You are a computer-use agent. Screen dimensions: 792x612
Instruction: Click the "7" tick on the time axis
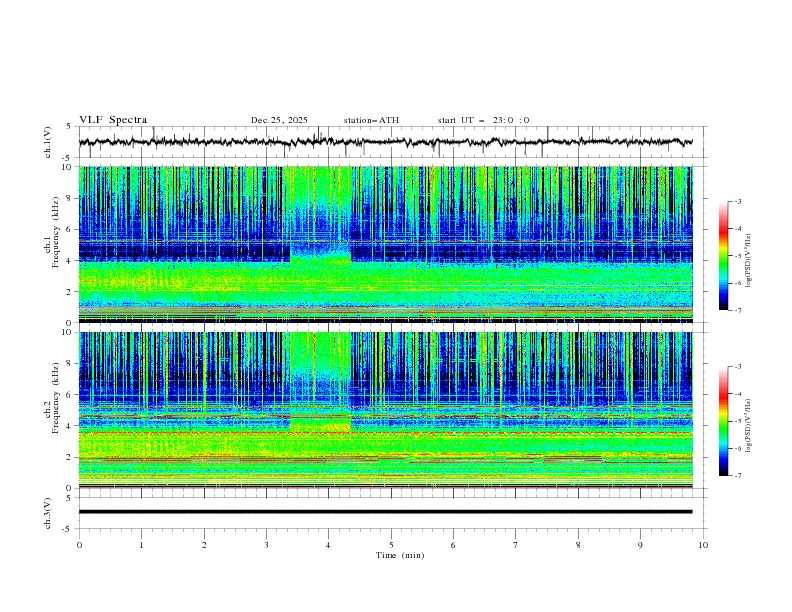516,545
